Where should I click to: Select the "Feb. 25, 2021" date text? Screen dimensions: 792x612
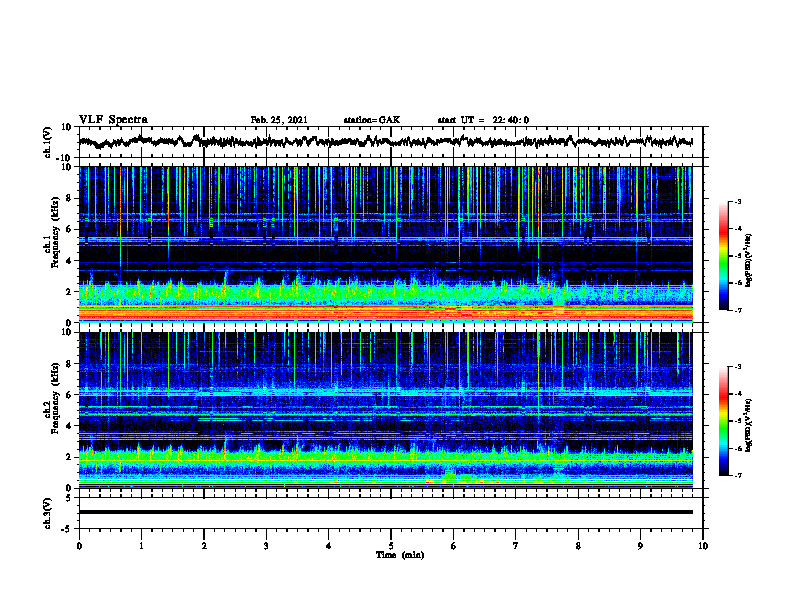279,120
